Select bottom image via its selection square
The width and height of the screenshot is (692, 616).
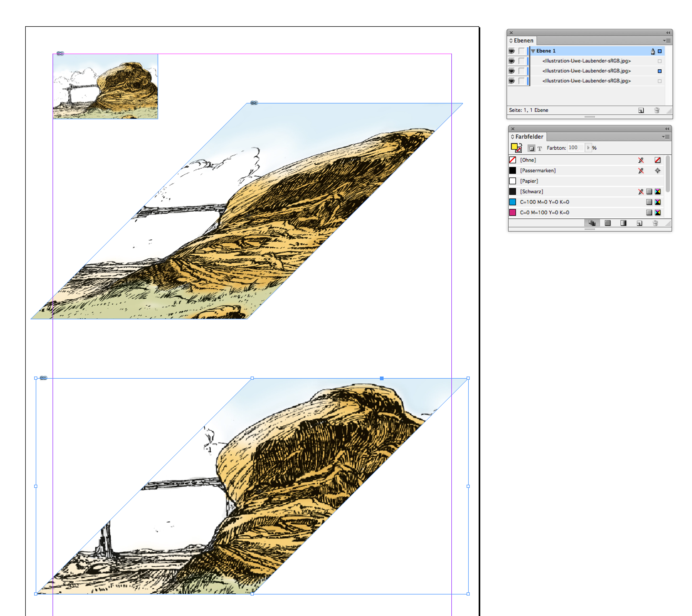[659, 81]
